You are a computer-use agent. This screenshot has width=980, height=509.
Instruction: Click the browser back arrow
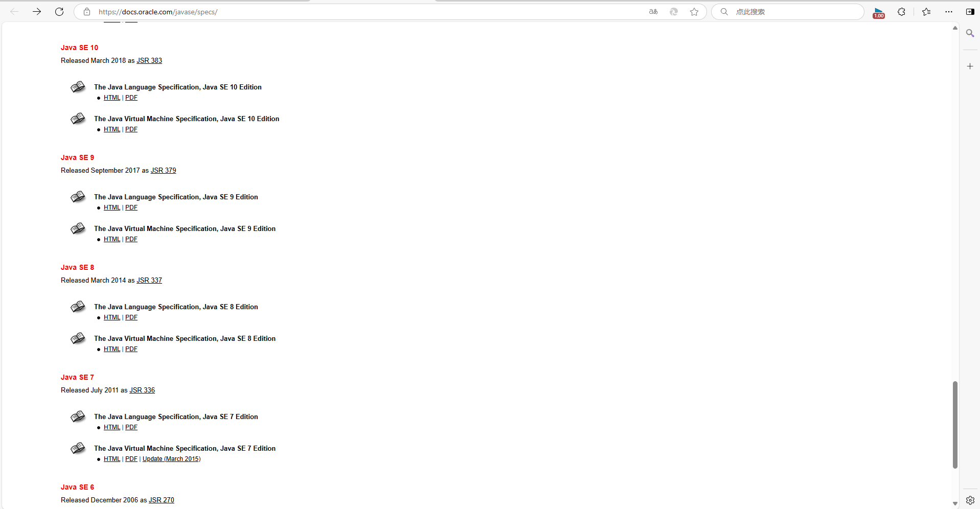point(14,12)
